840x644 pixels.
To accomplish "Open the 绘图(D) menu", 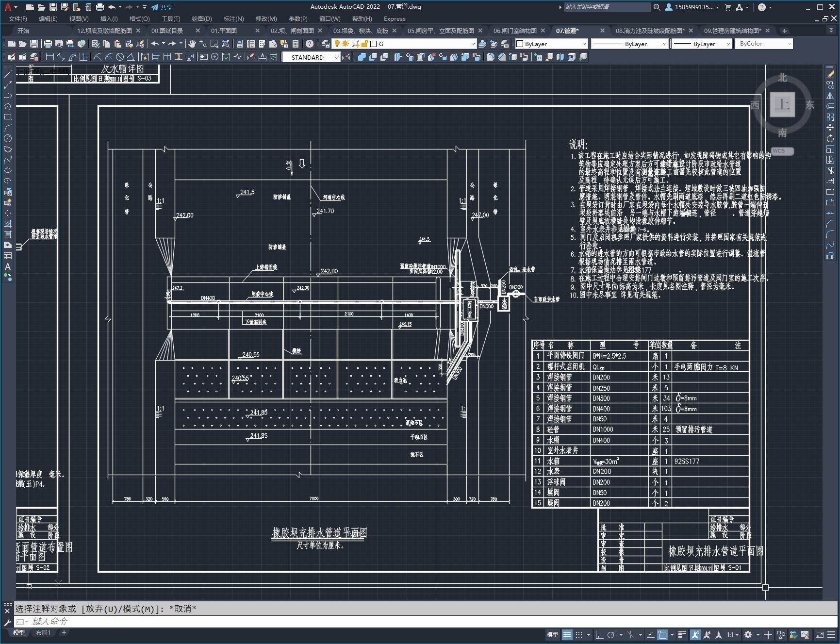I will [202, 19].
